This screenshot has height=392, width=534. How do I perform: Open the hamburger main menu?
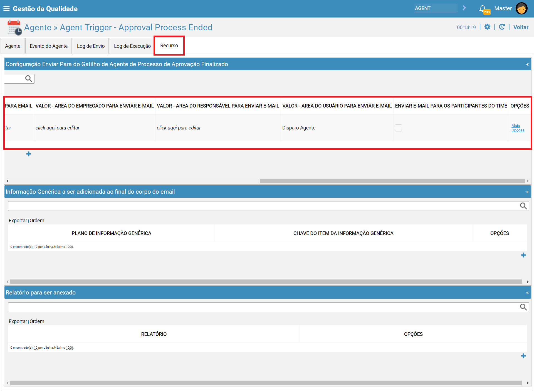pyautogui.click(x=6, y=9)
